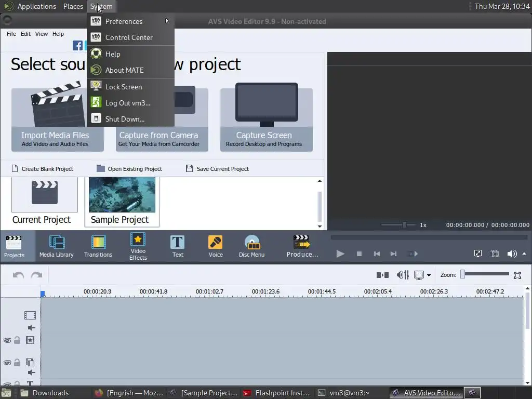Screen dimensions: 532x399
Task: Toggle video overlay track visibility eye
Action: 7,363
